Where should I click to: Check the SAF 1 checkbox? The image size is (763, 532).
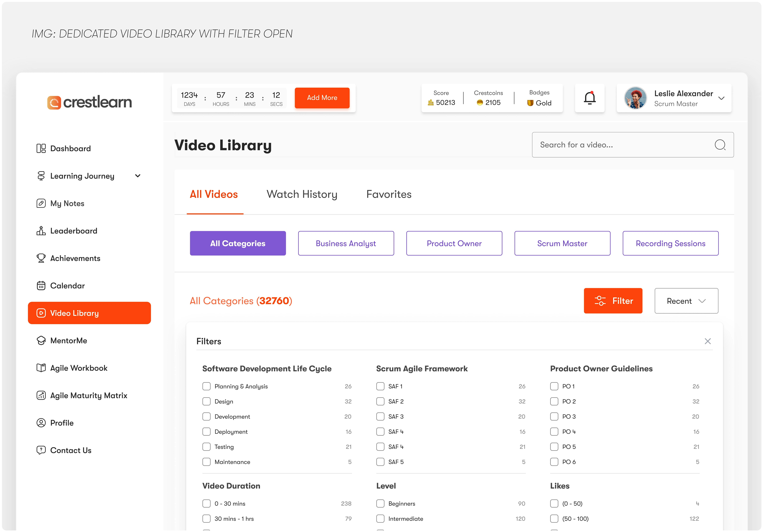coord(380,386)
